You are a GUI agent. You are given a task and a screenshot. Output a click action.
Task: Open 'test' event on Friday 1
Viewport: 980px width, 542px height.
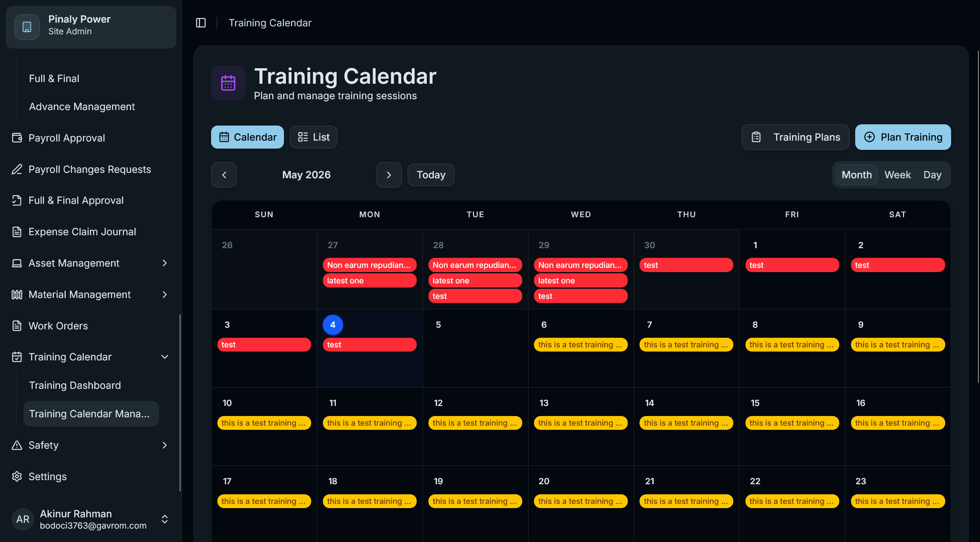click(x=792, y=265)
